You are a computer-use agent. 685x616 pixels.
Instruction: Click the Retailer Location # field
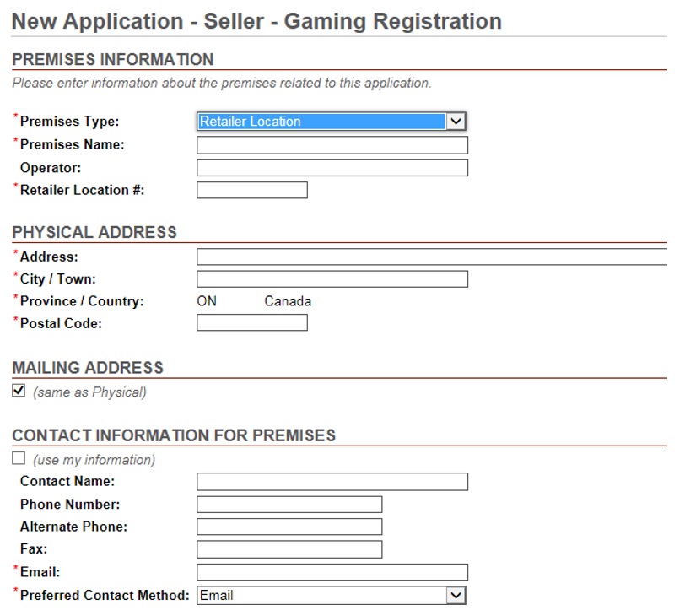click(x=252, y=190)
